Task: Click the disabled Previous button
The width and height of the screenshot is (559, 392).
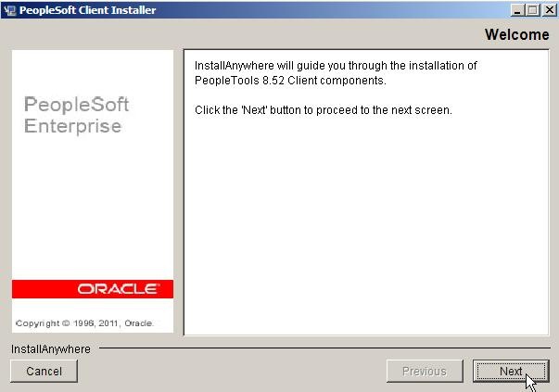Action: tap(425, 371)
